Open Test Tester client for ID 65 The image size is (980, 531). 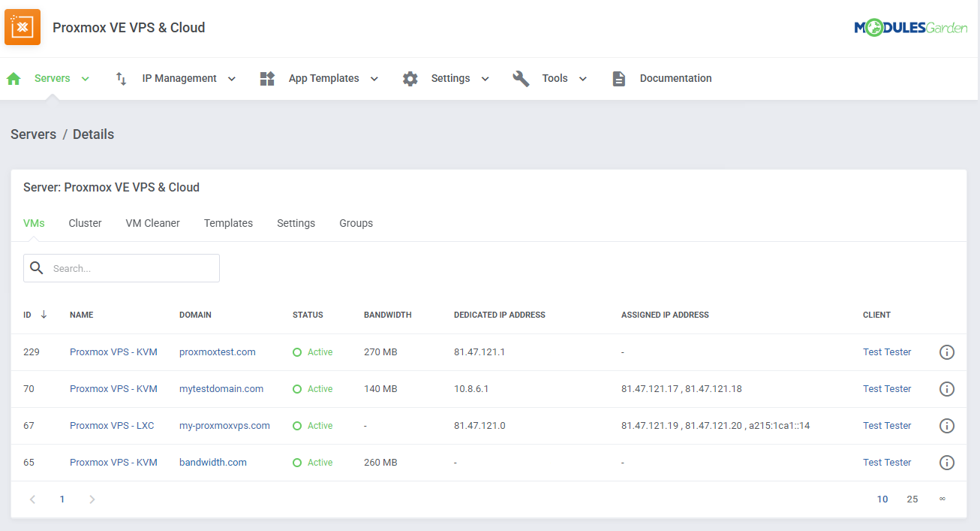tap(887, 463)
